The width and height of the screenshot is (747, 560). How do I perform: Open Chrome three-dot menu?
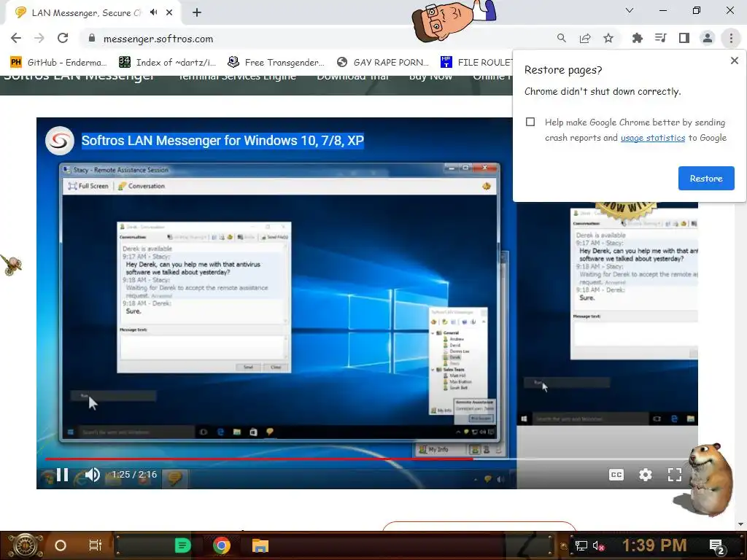click(x=731, y=38)
